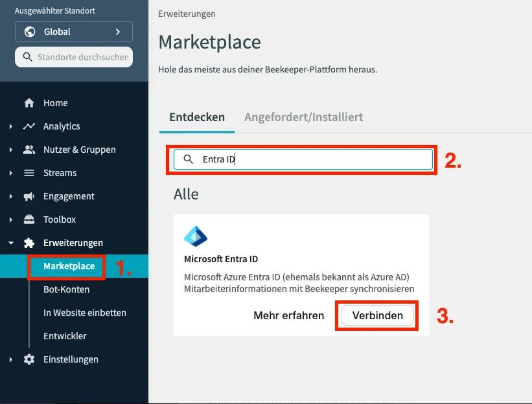Screen dimensions: 532x404
Task: Click the Microsoft Entra ID logo icon
Action: click(x=196, y=236)
